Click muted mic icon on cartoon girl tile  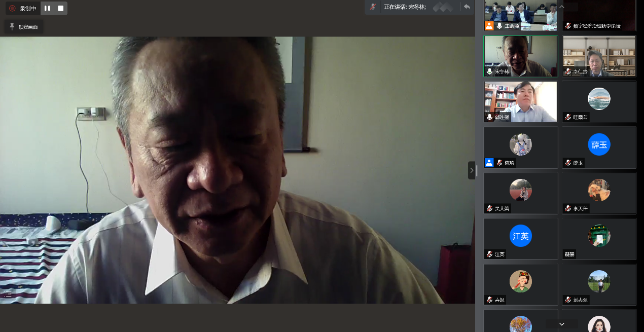point(490,300)
